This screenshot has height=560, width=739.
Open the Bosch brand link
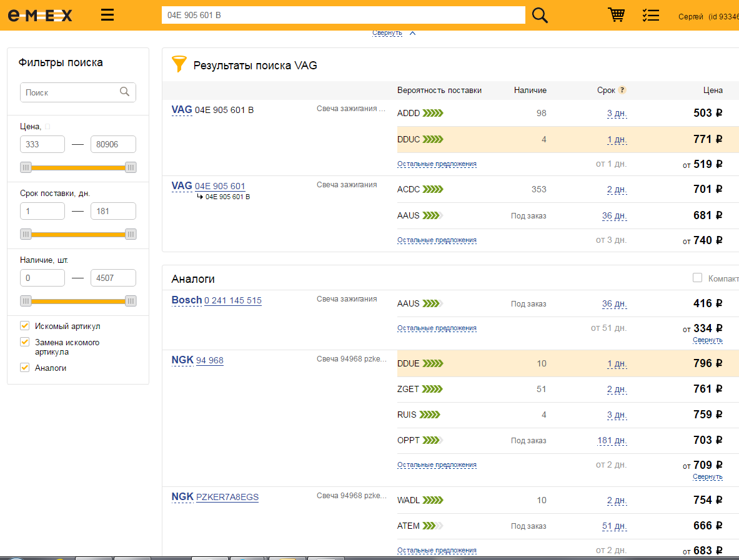click(187, 300)
